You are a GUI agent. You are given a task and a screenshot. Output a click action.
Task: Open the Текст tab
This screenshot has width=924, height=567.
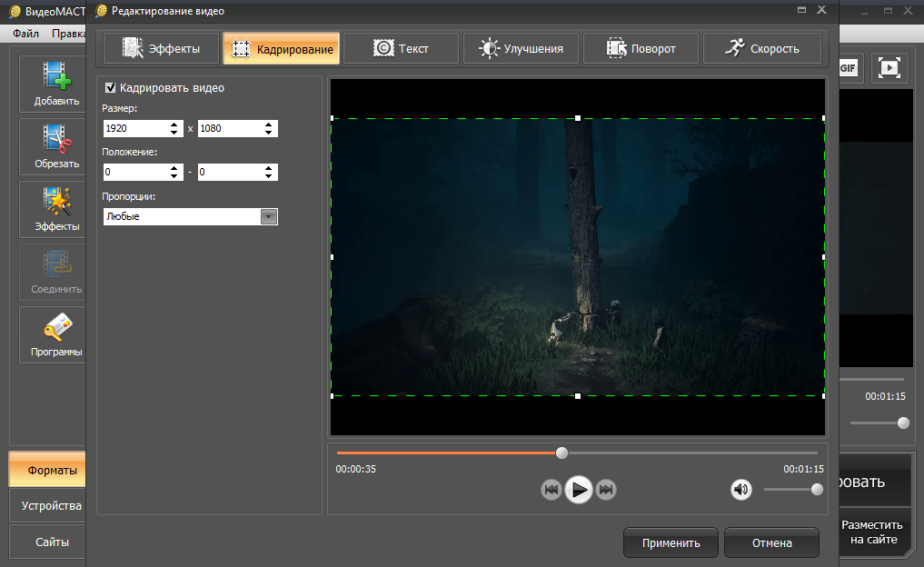pyautogui.click(x=401, y=48)
